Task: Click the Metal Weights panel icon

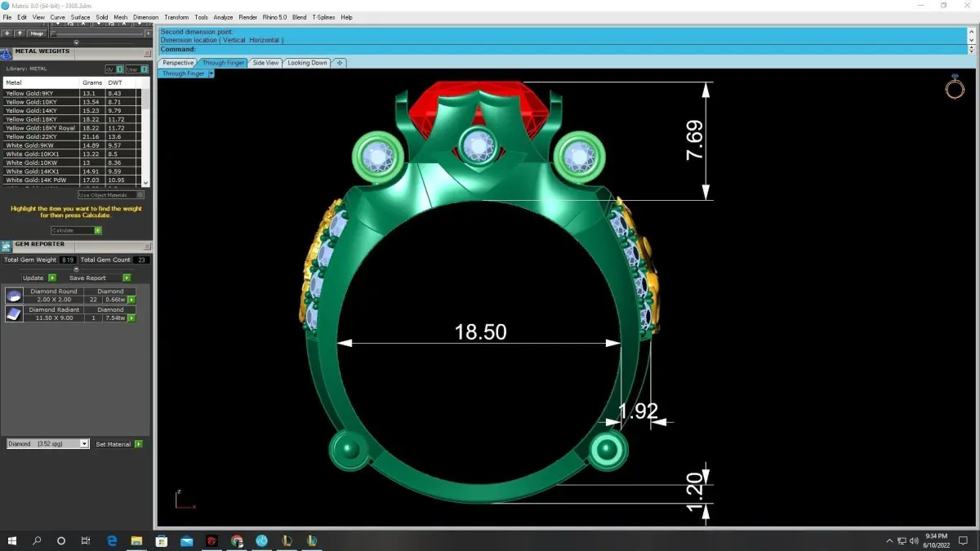Action: point(7,53)
